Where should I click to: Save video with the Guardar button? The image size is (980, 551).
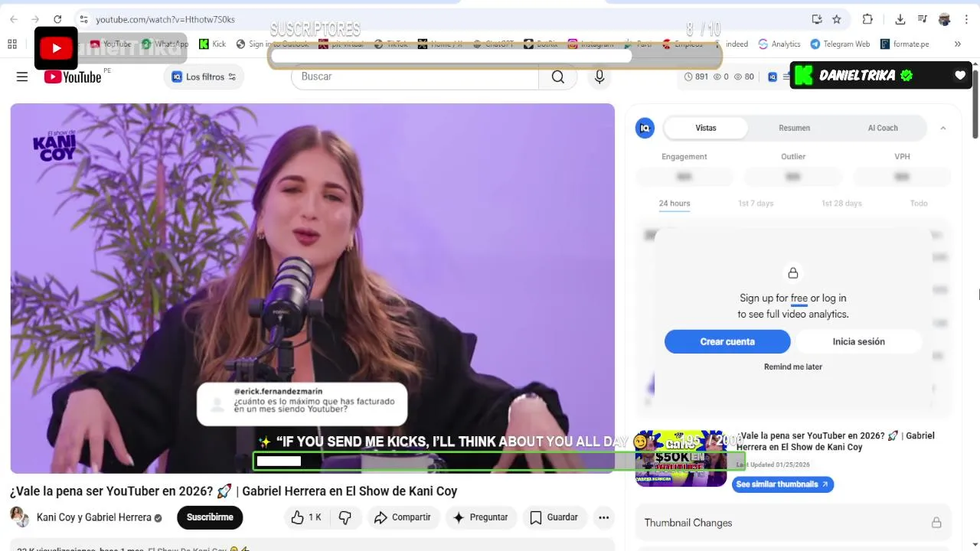pos(554,517)
